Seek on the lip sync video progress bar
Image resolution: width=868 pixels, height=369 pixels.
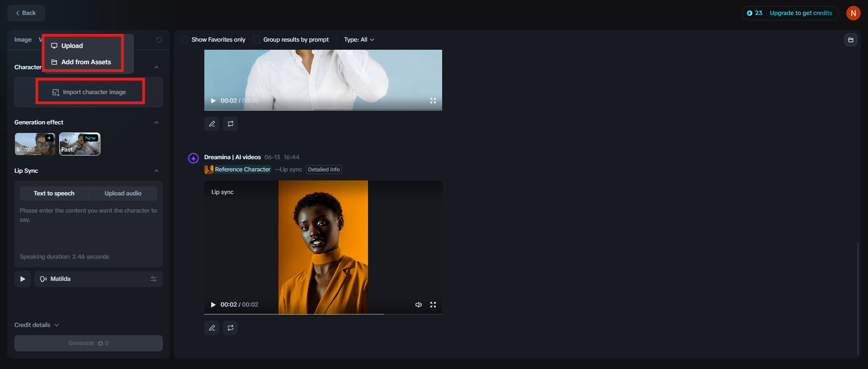323,314
